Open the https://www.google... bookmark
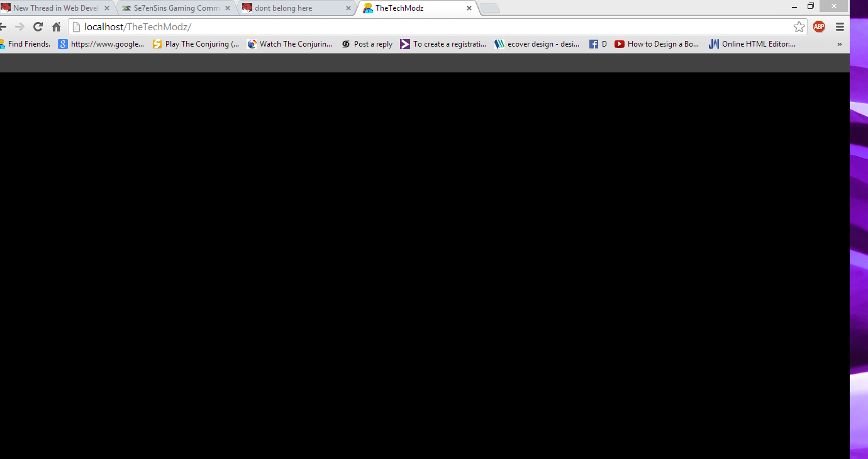The height and width of the screenshot is (459, 868). tap(101, 44)
